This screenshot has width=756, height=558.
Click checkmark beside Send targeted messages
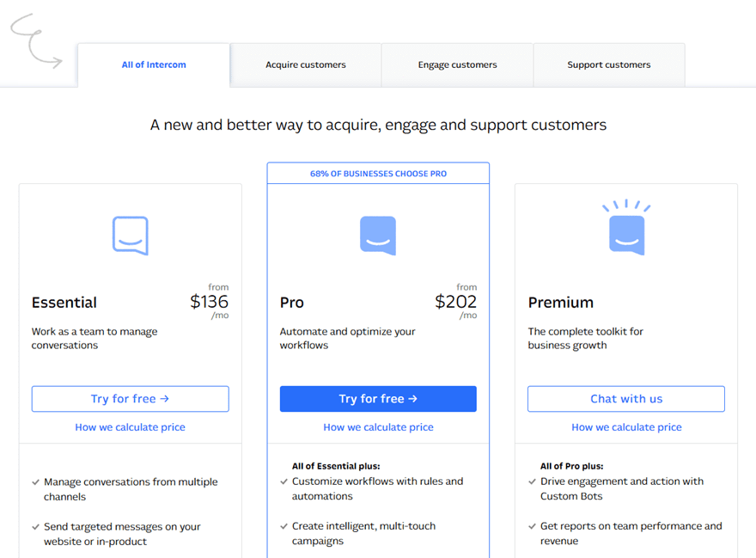coord(35,527)
